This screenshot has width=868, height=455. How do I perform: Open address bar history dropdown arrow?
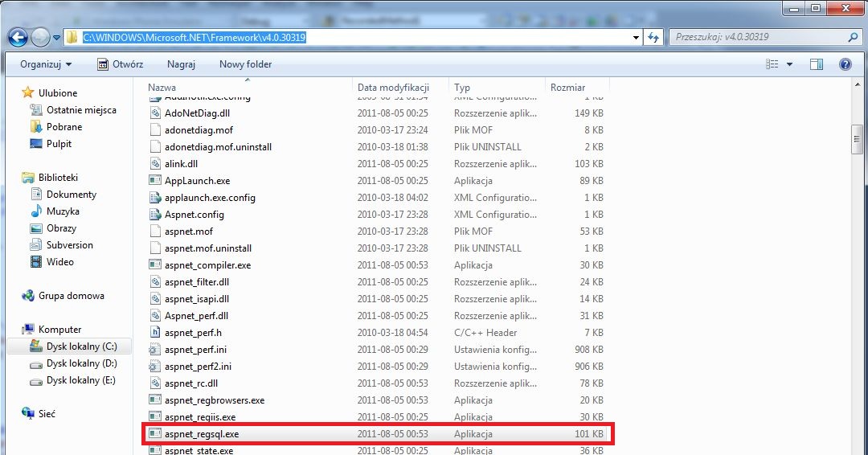[636, 38]
